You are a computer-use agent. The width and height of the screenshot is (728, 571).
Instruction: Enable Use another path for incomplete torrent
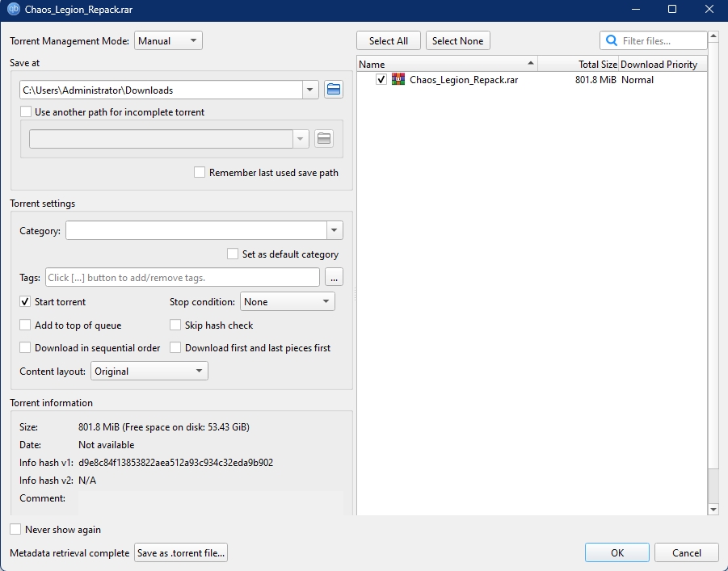[26, 112]
